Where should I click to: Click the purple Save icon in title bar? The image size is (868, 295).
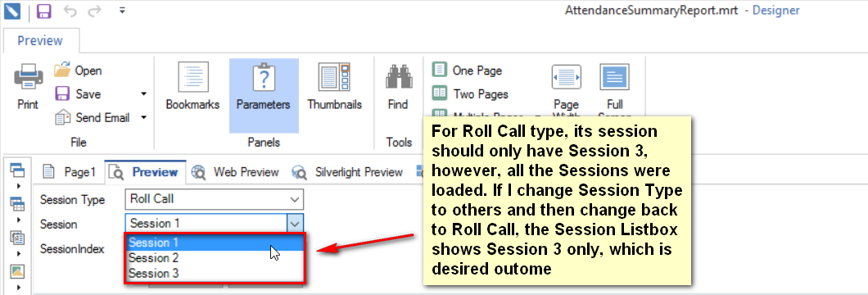click(43, 11)
